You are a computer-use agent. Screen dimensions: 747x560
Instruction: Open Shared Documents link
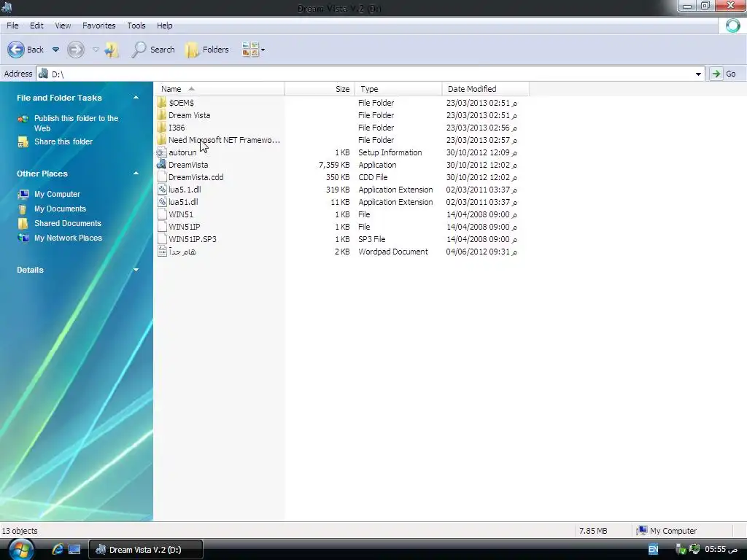click(68, 223)
